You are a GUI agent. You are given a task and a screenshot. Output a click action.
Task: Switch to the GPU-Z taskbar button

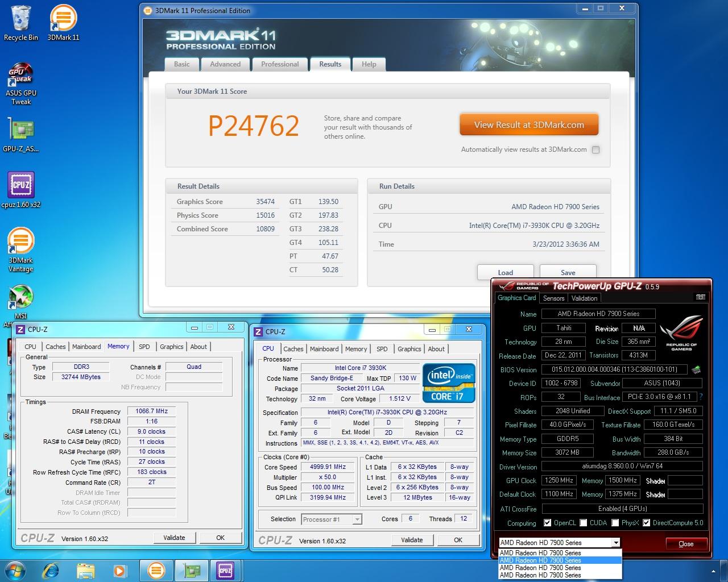coord(191,570)
